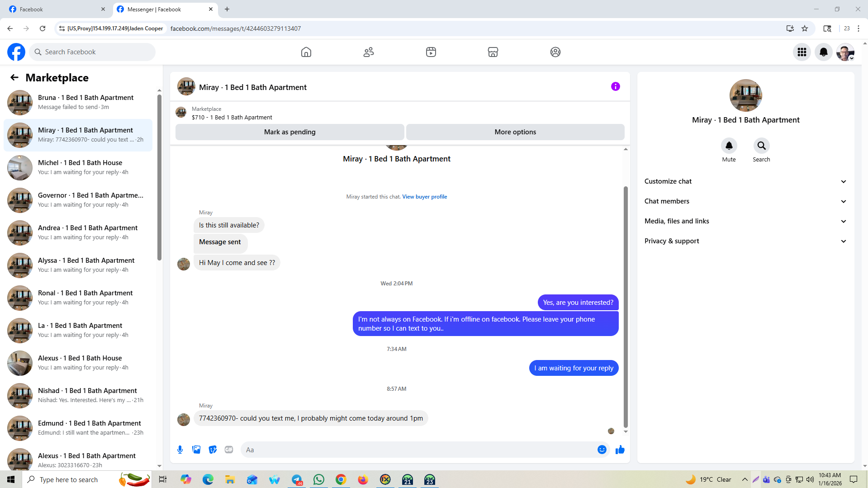
Task: Open Facebook Home icon
Action: (306, 52)
